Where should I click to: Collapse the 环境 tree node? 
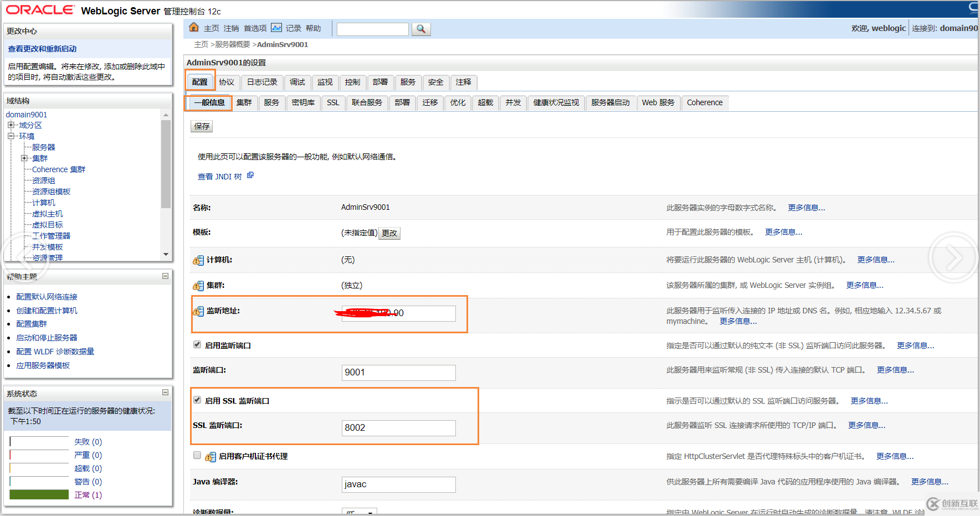click(11, 136)
